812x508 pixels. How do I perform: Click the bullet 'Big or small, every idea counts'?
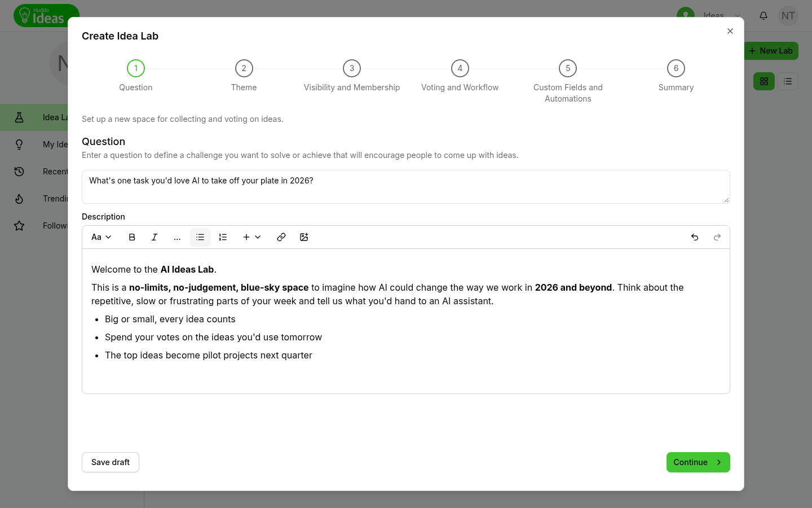coord(170,319)
